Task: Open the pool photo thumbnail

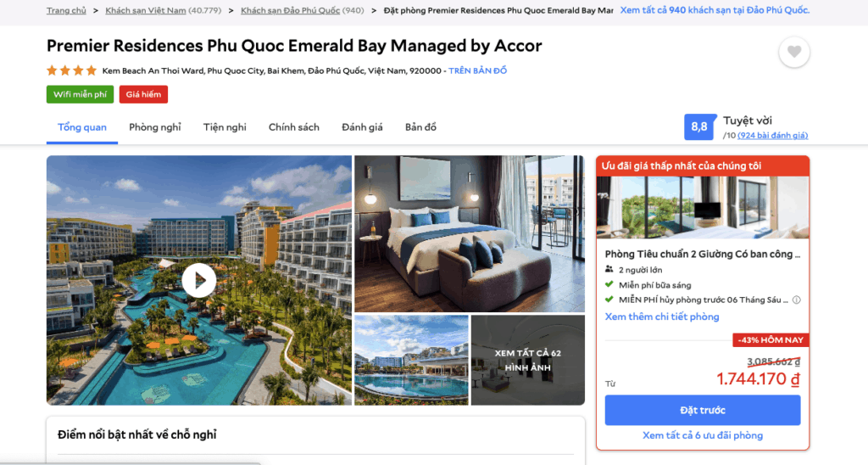Action: [x=411, y=360]
